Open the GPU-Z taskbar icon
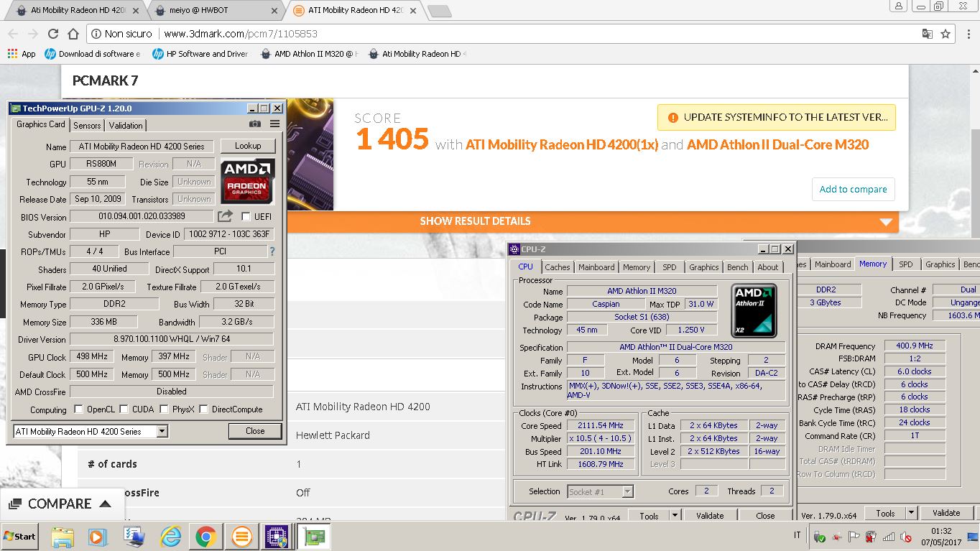The image size is (980, 551). (314, 536)
